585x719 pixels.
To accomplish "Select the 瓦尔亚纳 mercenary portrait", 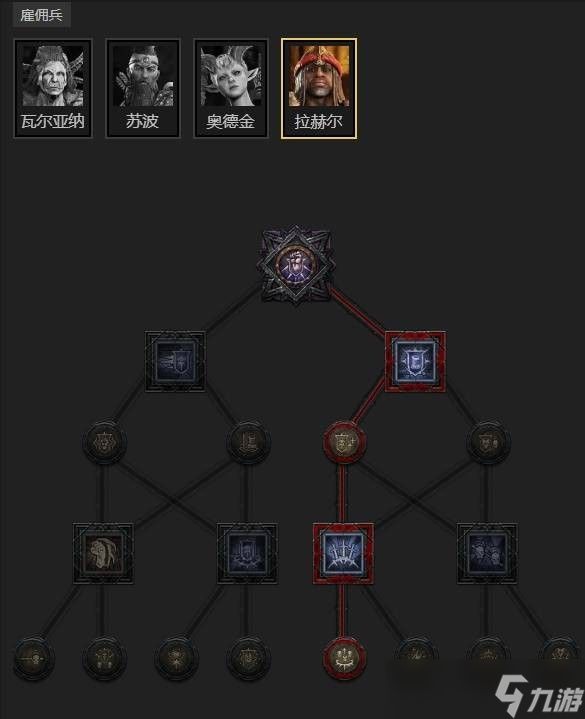I will click(x=53, y=88).
